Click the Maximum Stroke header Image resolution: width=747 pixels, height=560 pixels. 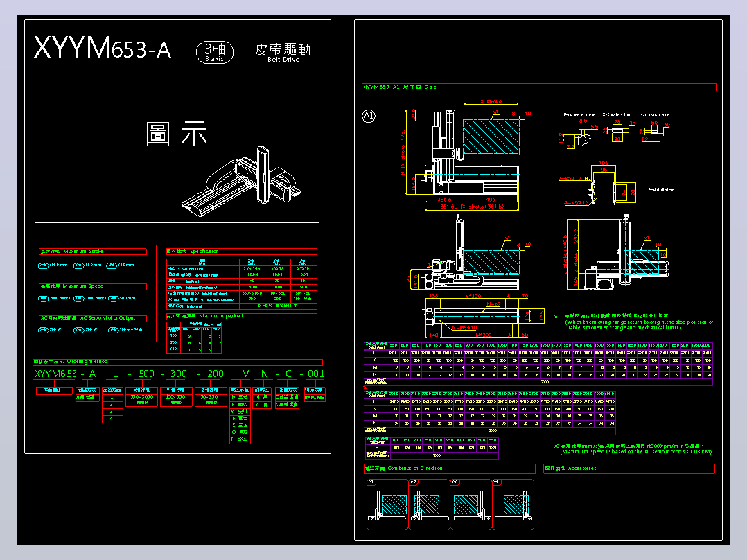point(92,251)
